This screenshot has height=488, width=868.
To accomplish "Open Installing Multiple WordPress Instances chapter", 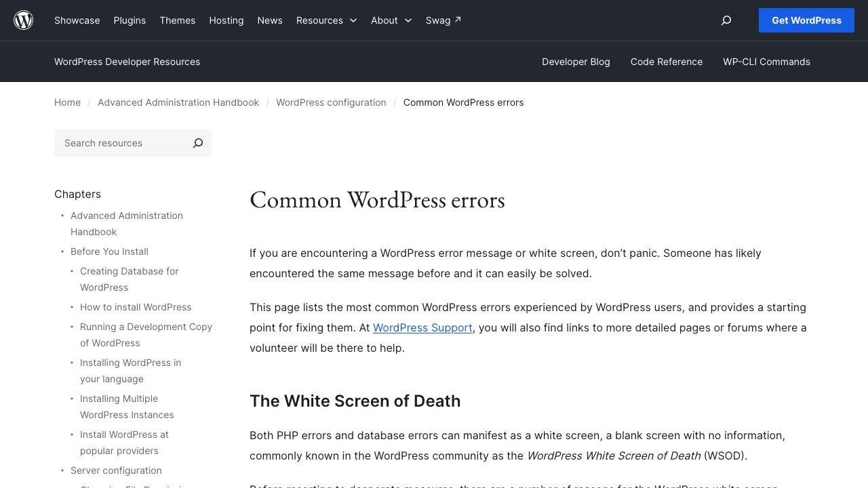I will [127, 407].
